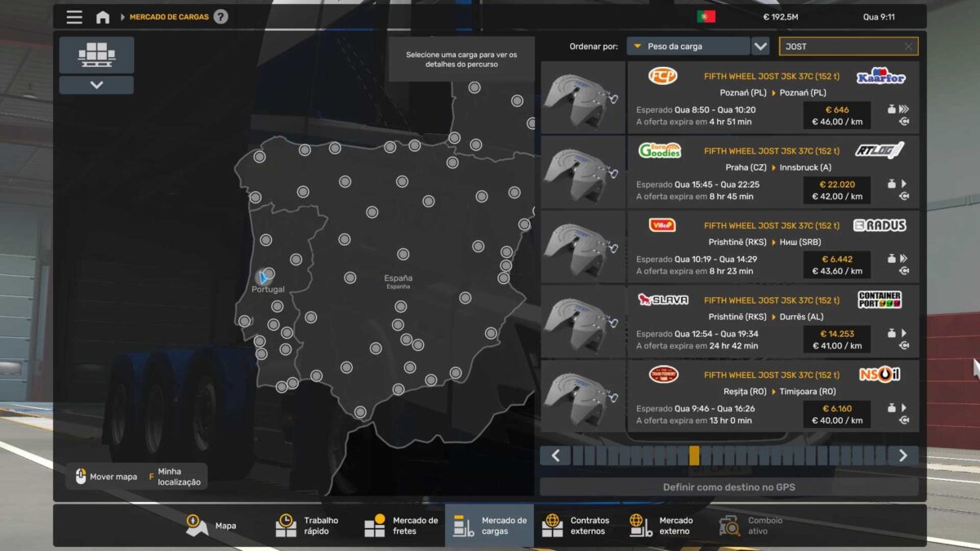This screenshot has width=980, height=551.
Task: Click Definir como destino no GPS
Action: pos(728,487)
